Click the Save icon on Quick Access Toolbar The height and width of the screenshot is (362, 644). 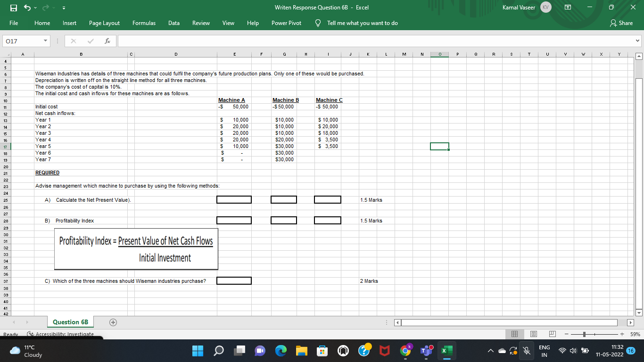[x=14, y=7]
